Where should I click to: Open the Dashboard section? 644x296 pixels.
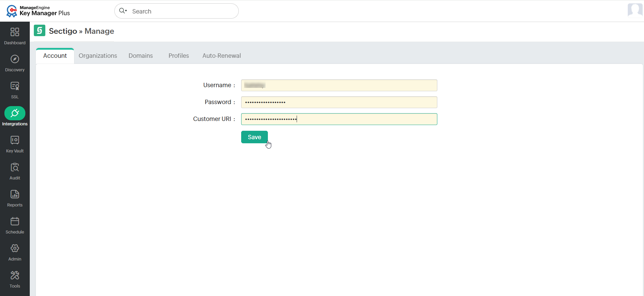tap(15, 35)
